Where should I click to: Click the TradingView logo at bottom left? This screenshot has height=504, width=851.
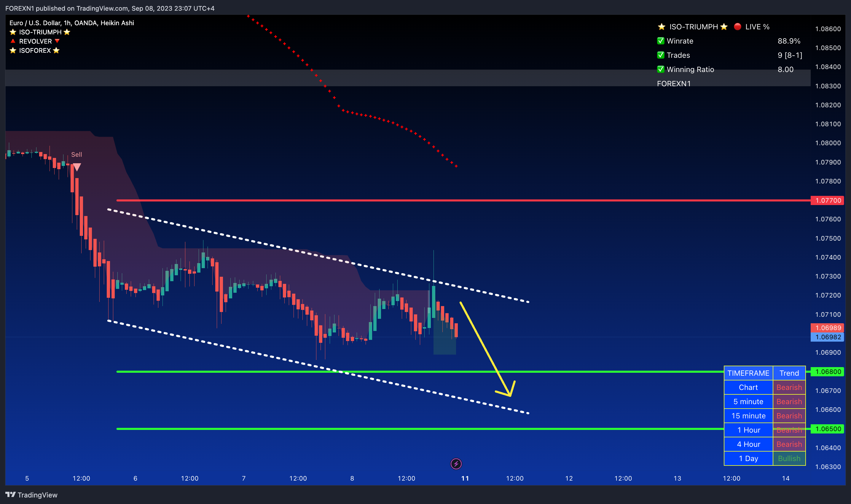[x=31, y=495]
